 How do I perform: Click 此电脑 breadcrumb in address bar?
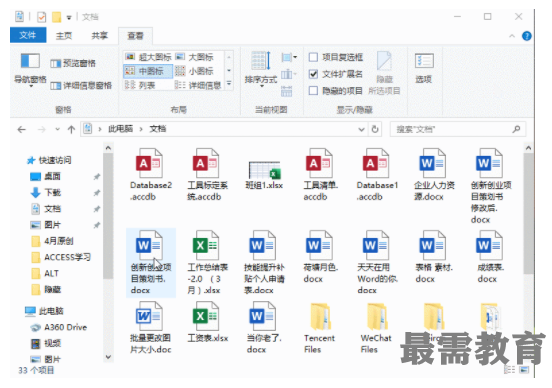[x=120, y=129]
